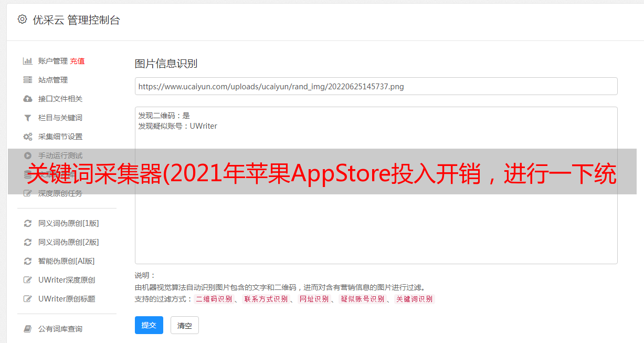Viewport: 644px width, 343px height.
Task: Open 公有词库查询 menu item
Action: click(60, 329)
